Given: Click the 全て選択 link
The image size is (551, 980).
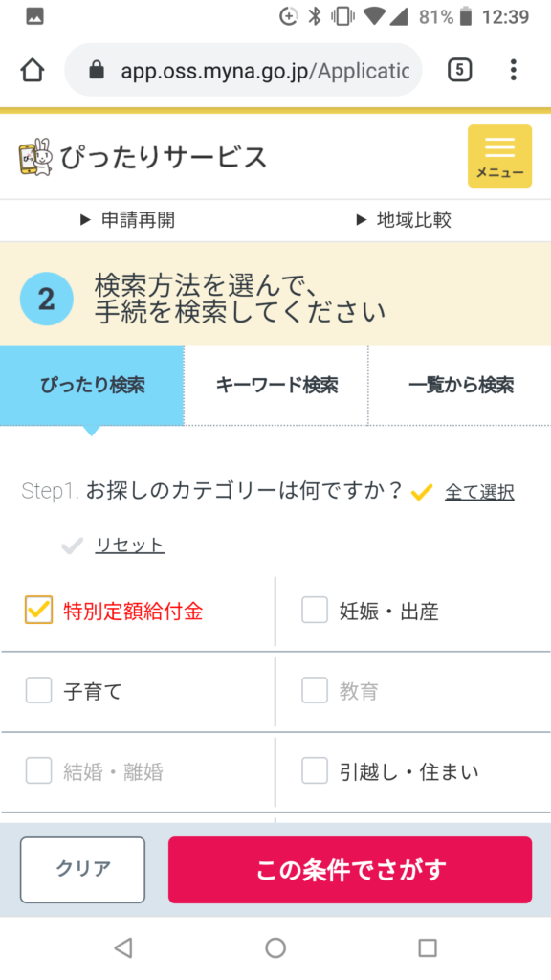Looking at the screenshot, I should tap(480, 492).
